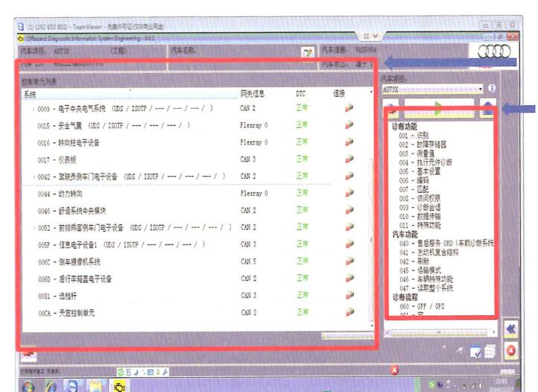Select 008 - 访问权限 function

coord(420,198)
